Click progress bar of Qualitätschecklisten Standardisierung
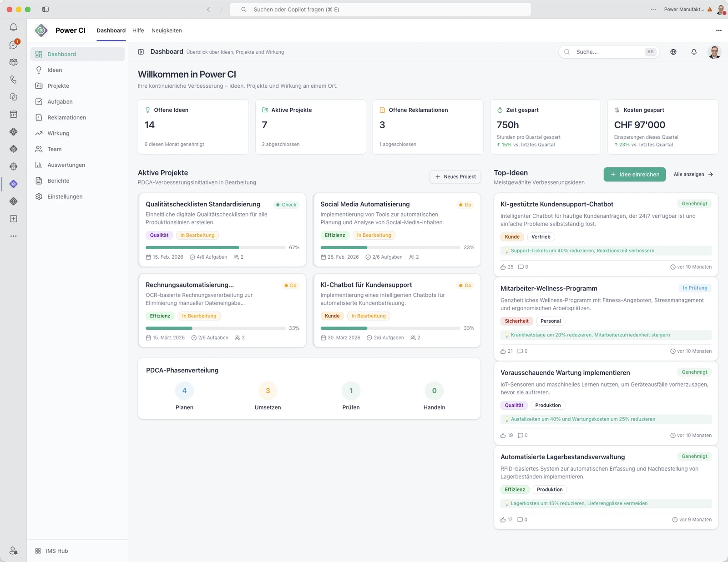Viewport: 728px width, 562px height. [216, 247]
